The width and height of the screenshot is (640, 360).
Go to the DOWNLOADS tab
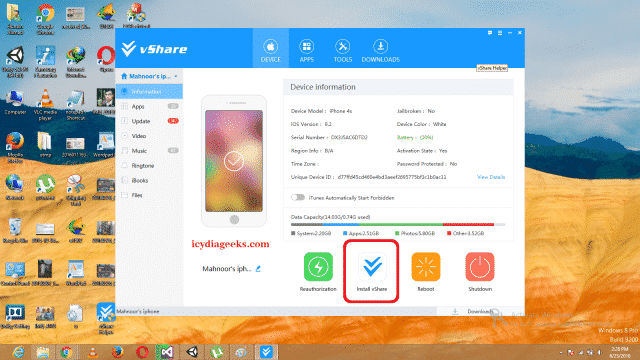(x=380, y=51)
